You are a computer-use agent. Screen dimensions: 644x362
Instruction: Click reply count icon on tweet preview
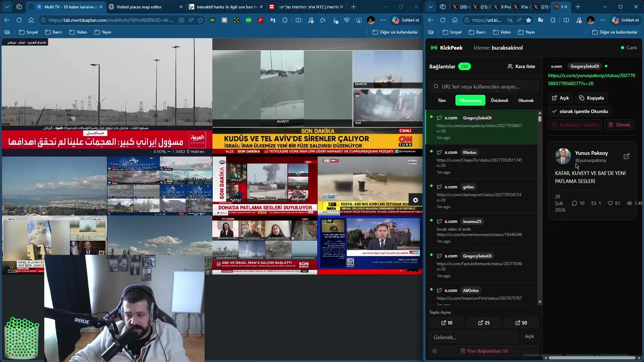pos(574,203)
